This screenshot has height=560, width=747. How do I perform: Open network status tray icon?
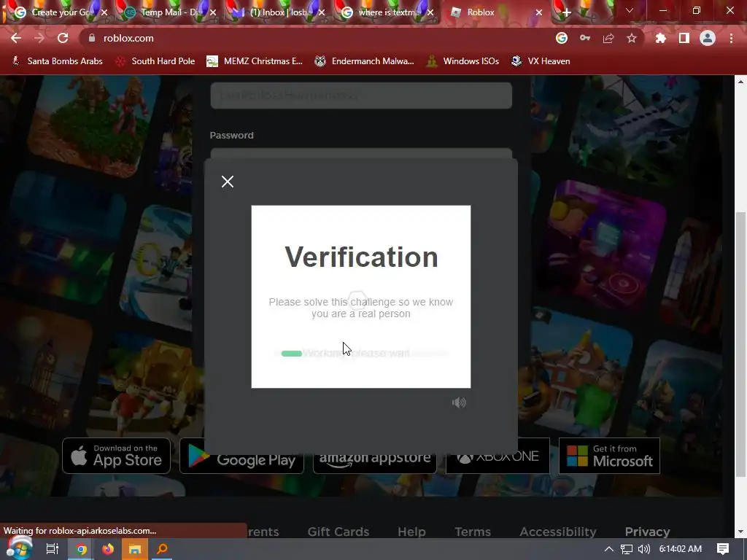coord(627,549)
